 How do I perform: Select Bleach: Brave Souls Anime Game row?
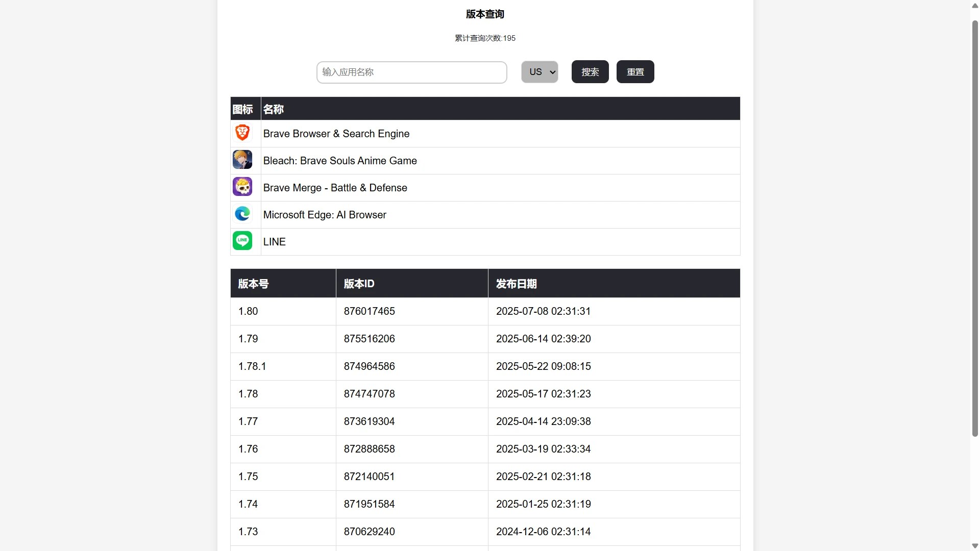(x=340, y=161)
